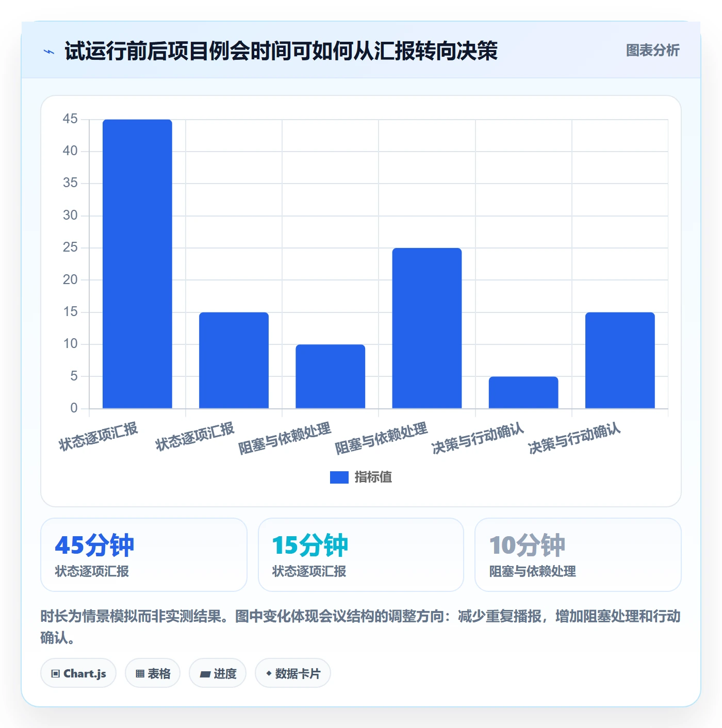The width and height of the screenshot is (722, 728).
Task: Click the 表格 chip grid icon
Action: pos(140,674)
